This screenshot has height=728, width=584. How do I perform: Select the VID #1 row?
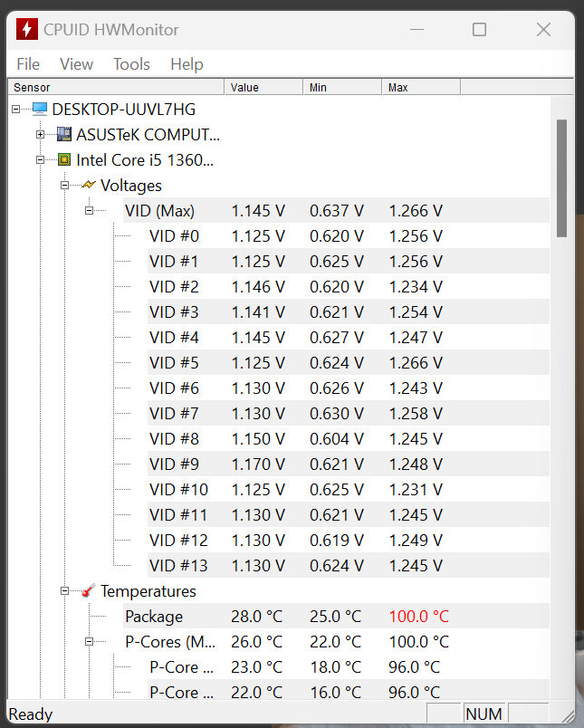pos(349,262)
